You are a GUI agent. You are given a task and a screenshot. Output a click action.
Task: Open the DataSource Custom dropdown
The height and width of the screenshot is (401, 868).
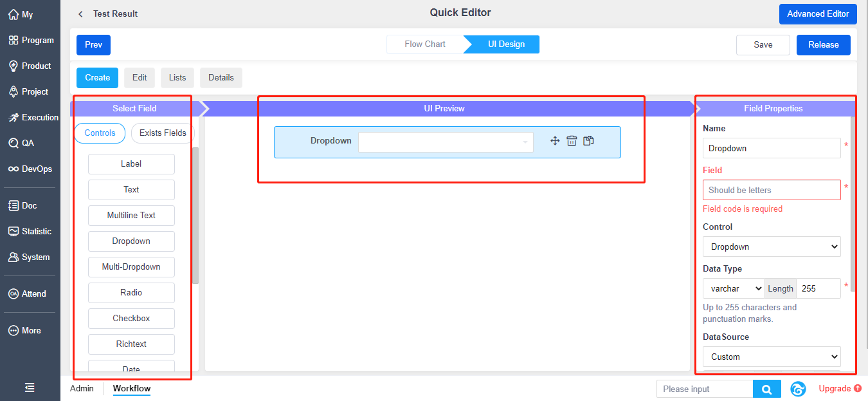click(x=771, y=357)
